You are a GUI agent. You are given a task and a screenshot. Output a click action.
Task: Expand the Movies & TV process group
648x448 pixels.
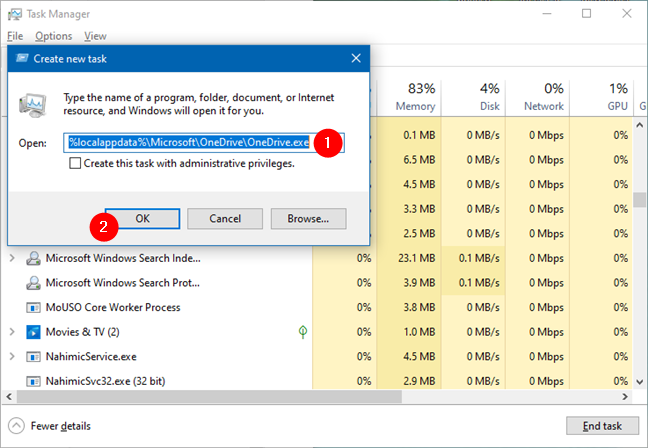12,332
